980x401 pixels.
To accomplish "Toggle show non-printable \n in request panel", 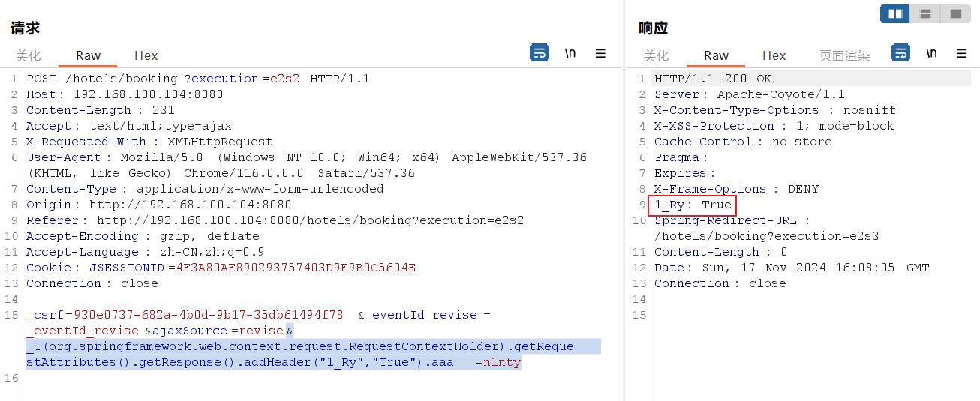I will tap(570, 53).
